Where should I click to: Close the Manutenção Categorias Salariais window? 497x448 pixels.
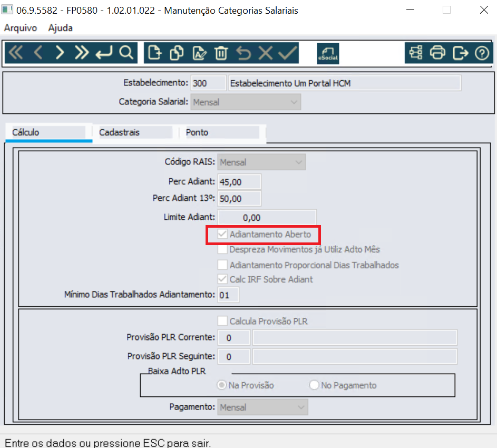coord(484,10)
